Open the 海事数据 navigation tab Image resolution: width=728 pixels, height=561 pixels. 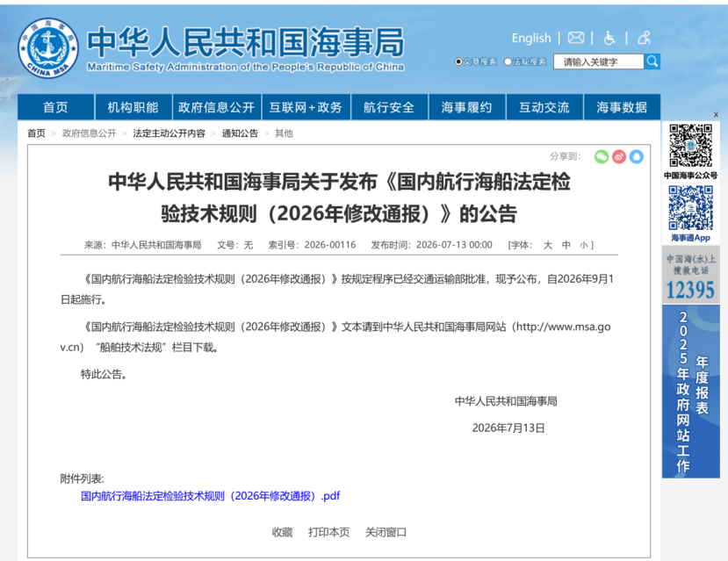point(622,107)
